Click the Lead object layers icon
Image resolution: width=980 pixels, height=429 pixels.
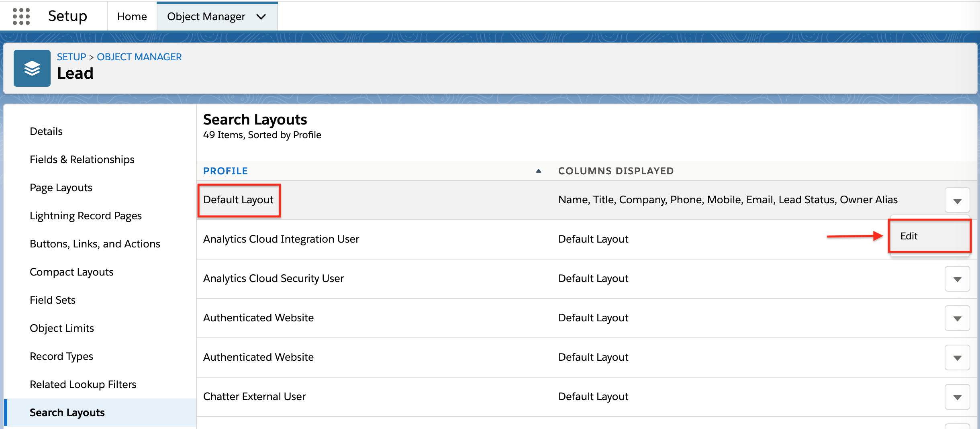32,68
